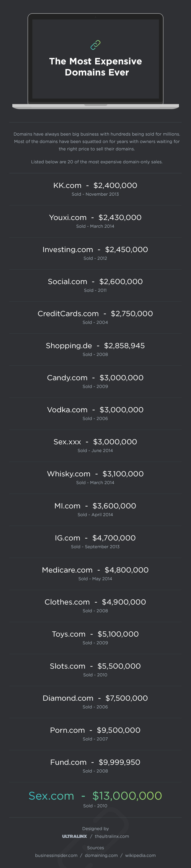Select the KK.com domain entry
This screenshot has height=868, width=191.
(95, 186)
